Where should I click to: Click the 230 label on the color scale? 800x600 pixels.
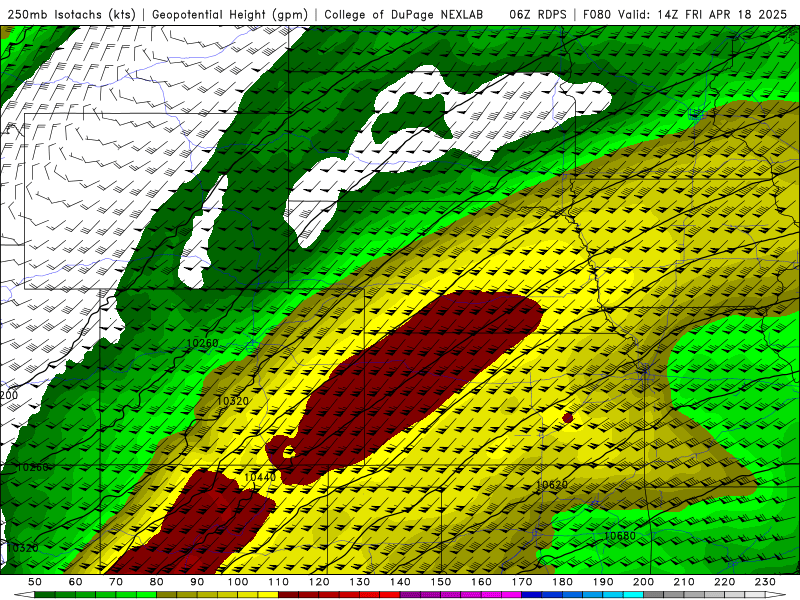tap(765, 582)
